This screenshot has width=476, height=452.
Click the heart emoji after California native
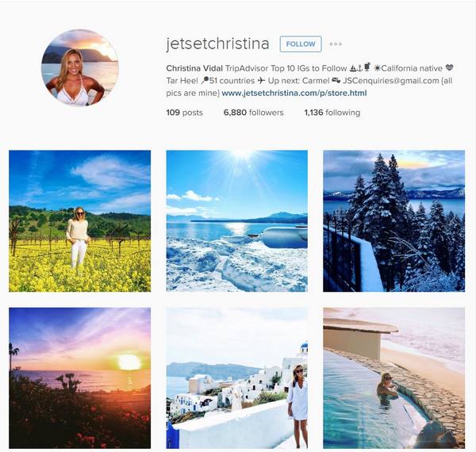449,68
